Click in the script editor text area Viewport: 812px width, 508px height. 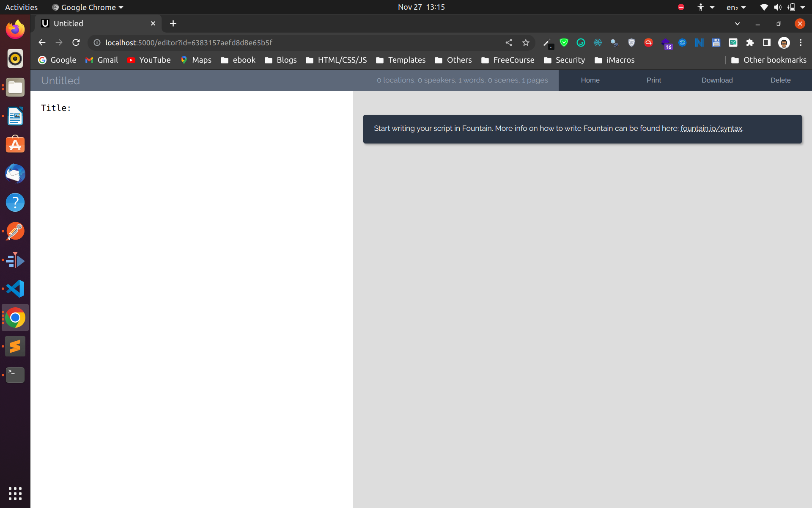coord(191,254)
